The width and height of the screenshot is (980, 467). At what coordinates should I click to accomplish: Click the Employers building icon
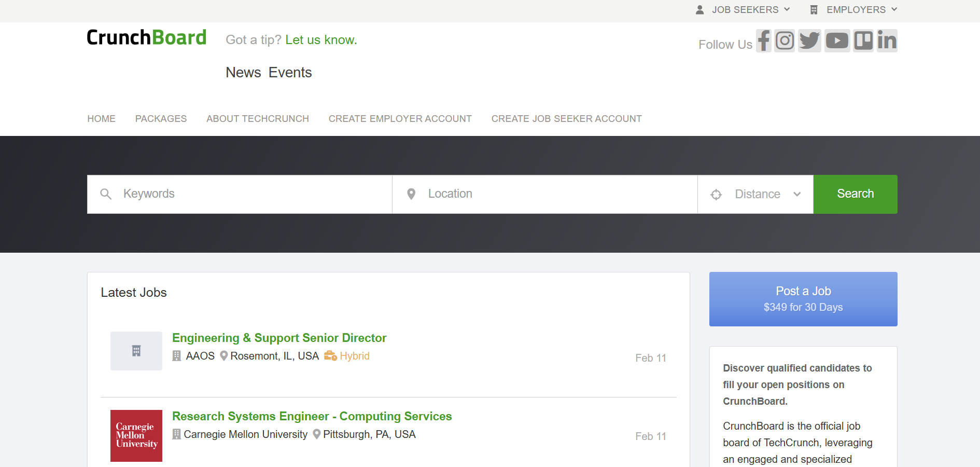(x=814, y=10)
